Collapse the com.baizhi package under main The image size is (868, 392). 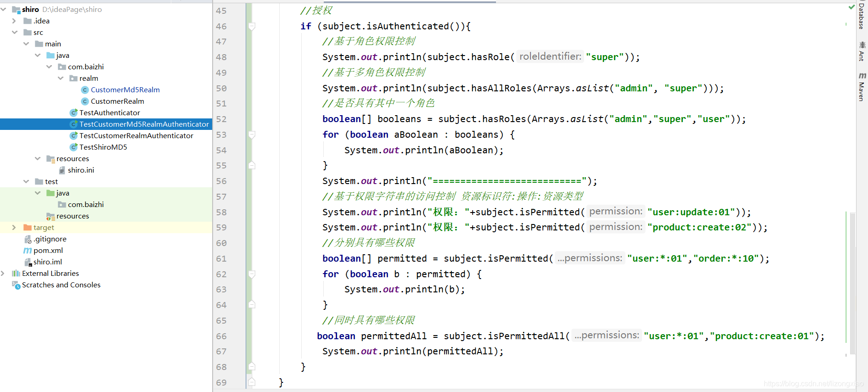click(x=49, y=67)
